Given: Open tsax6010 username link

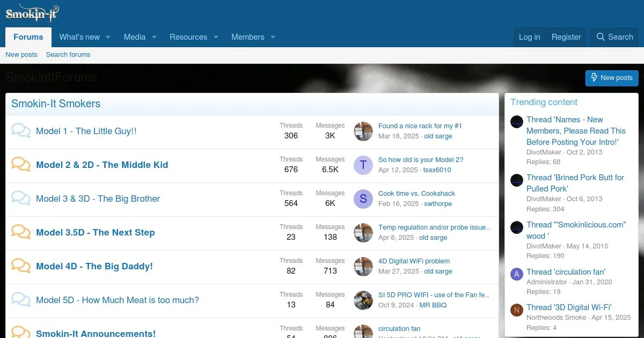Looking at the screenshot, I should click(437, 170).
